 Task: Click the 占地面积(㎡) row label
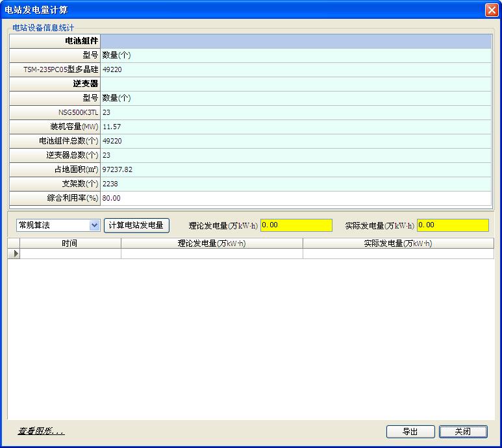click(x=55, y=169)
